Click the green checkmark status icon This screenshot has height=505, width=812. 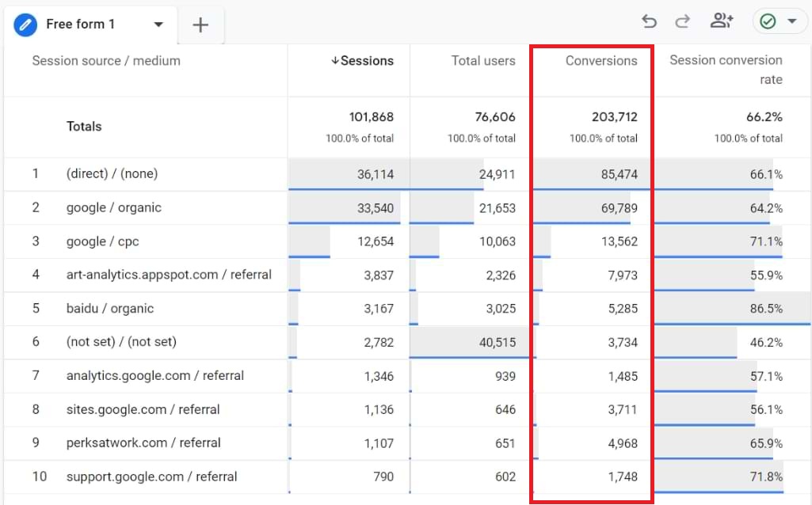(767, 21)
